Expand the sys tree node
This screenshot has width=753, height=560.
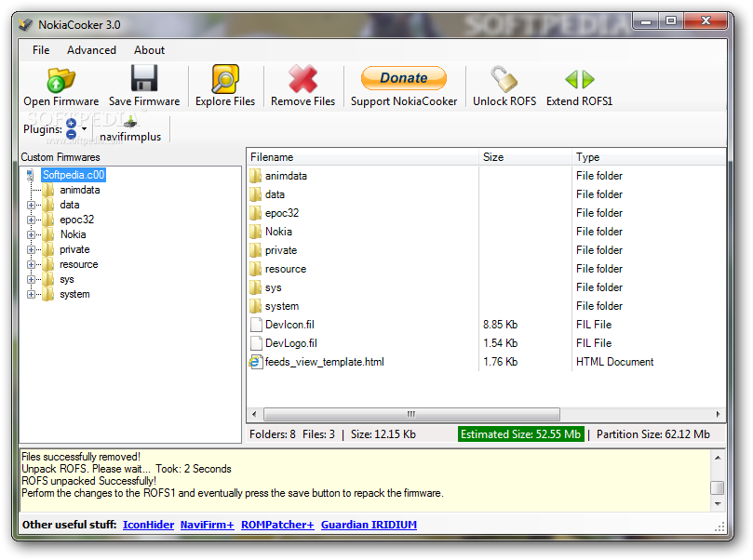[32, 279]
